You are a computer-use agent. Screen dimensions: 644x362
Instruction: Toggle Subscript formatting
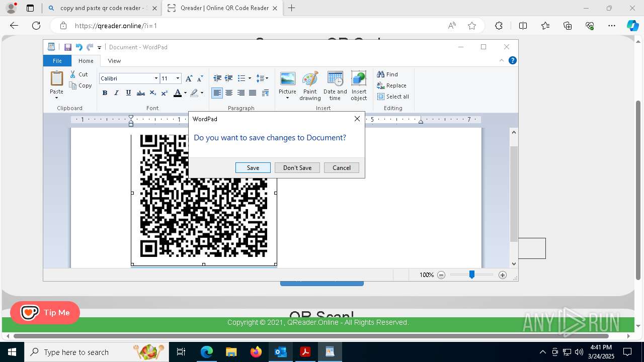[152, 93]
